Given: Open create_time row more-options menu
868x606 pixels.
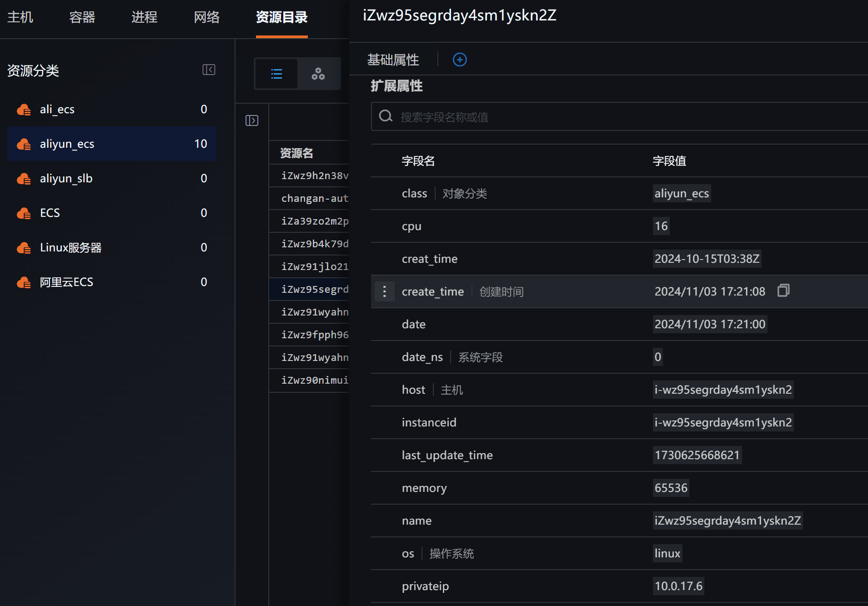Looking at the screenshot, I should click(x=384, y=291).
